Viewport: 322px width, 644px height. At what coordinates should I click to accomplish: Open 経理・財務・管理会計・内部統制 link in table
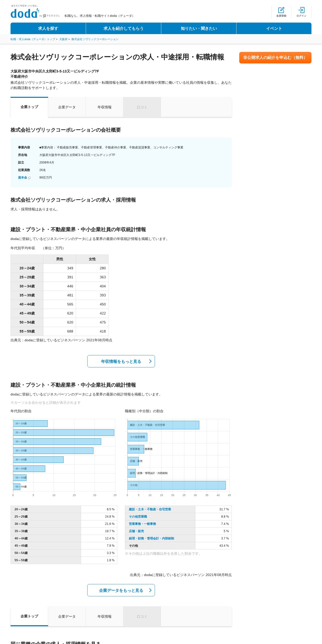151,538
